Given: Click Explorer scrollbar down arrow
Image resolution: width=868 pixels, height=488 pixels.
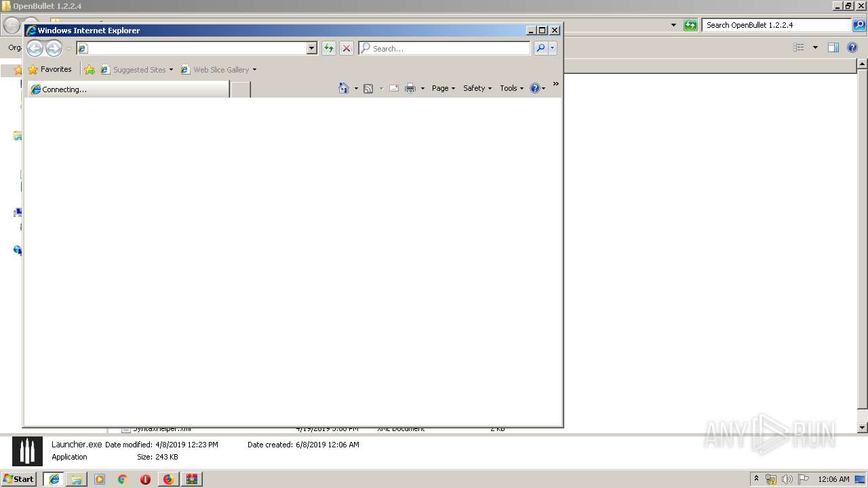Looking at the screenshot, I should coord(862,428).
